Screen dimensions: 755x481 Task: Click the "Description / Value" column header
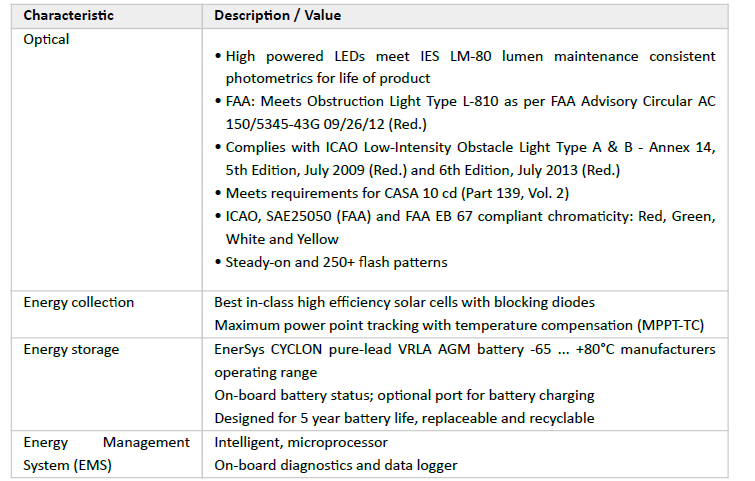click(276, 16)
